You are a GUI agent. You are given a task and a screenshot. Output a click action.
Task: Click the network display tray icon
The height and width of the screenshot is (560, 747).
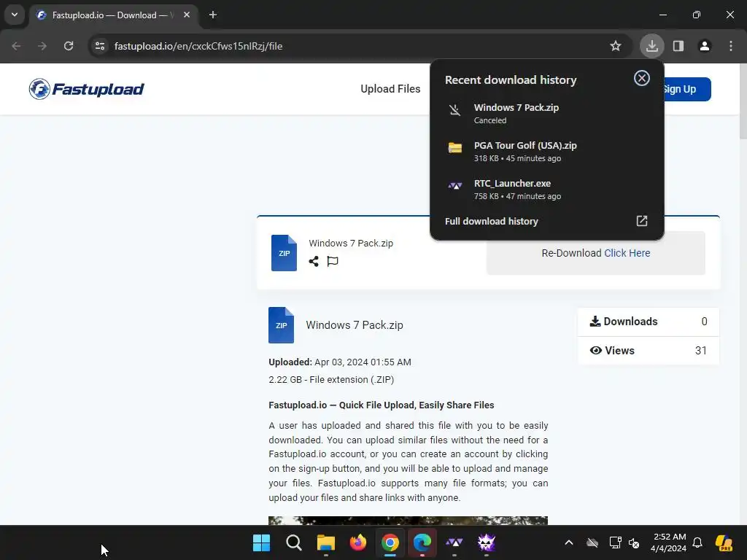click(x=615, y=542)
